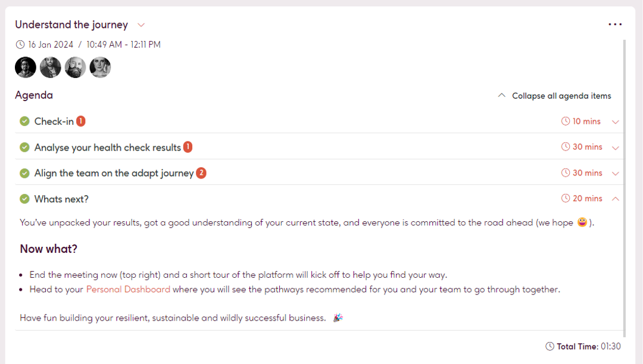Click the clock icon next to 20 mins

[x=564, y=198]
